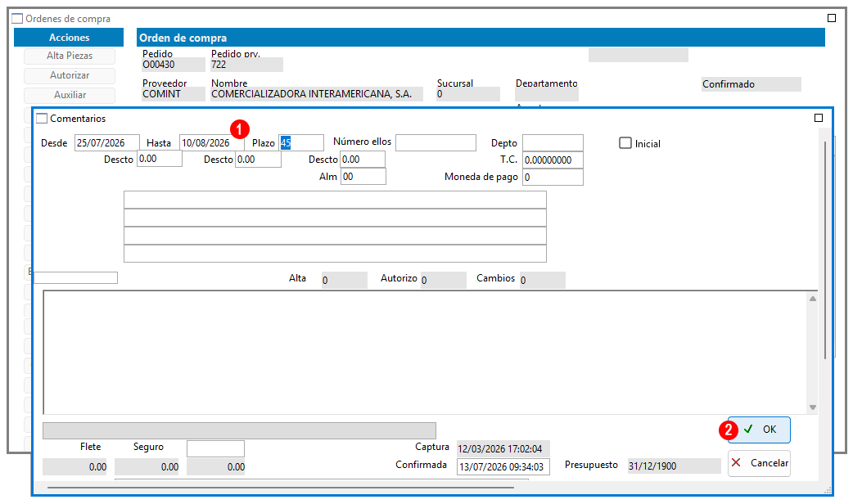
Task: Confirm with the OK button
Action: coord(759,430)
